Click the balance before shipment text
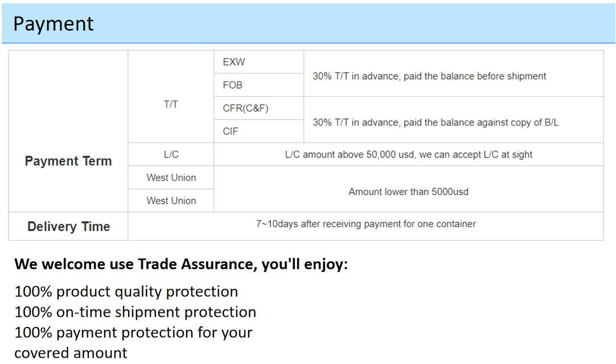This screenshot has width=616, height=364. (x=429, y=76)
